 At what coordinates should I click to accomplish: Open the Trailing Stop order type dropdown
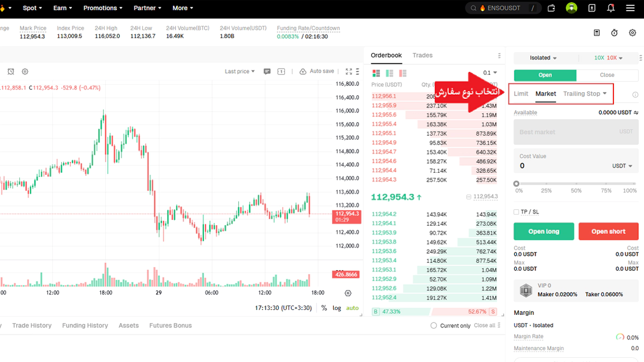coord(584,94)
